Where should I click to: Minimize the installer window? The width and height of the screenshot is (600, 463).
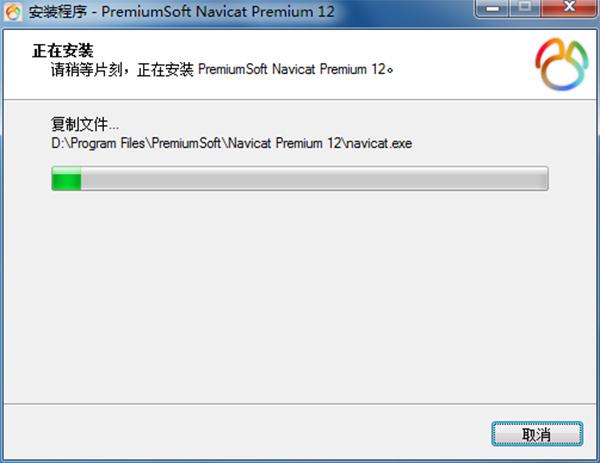tap(492, 8)
